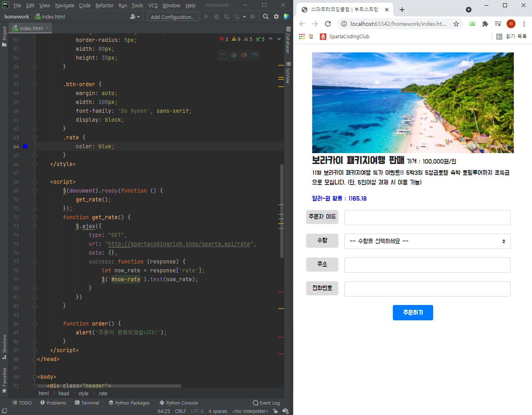The height and width of the screenshot is (415, 532).
Task: Open Chrome three-dot menu
Action: tap(524, 24)
